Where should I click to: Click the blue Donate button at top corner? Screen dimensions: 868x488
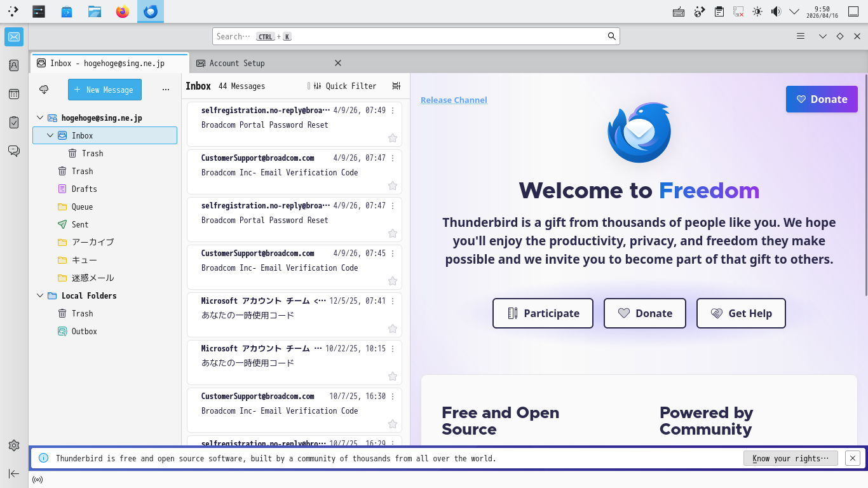click(822, 99)
